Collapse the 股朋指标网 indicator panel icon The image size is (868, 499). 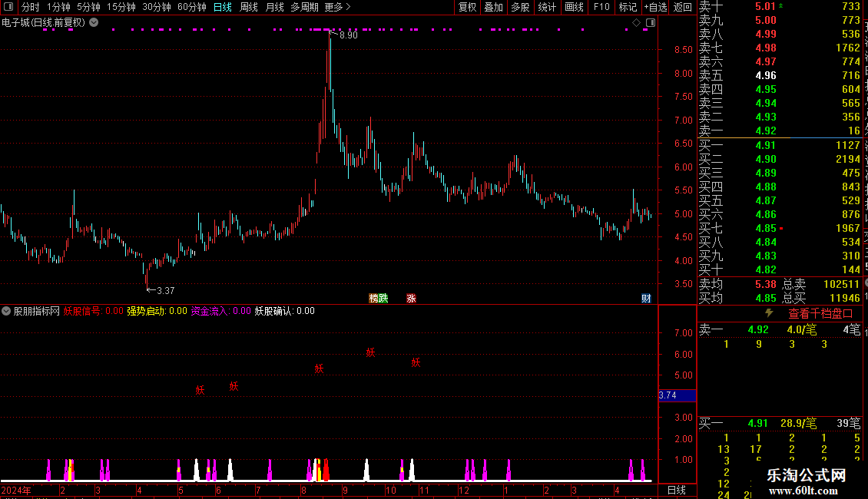tap(6, 311)
